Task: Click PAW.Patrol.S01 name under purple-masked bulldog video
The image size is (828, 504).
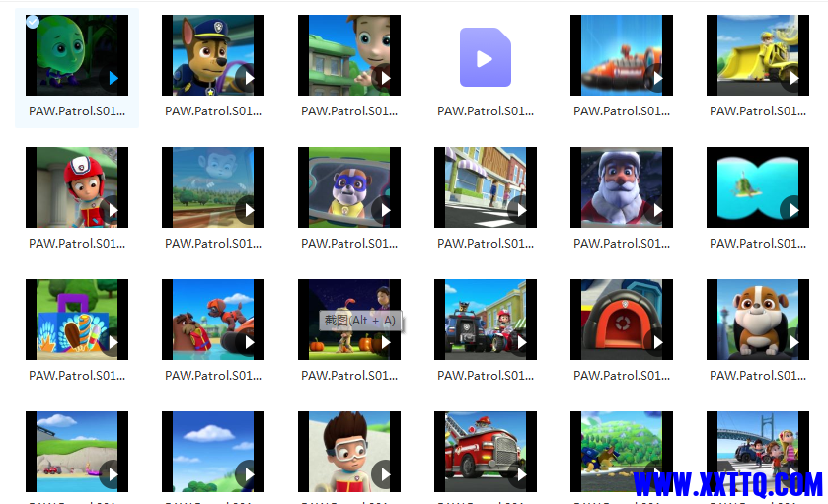Action: click(349, 244)
